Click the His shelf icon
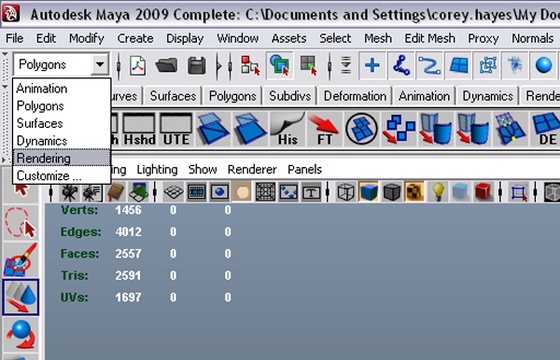Screen dimensions: 560x360 tap(288, 129)
